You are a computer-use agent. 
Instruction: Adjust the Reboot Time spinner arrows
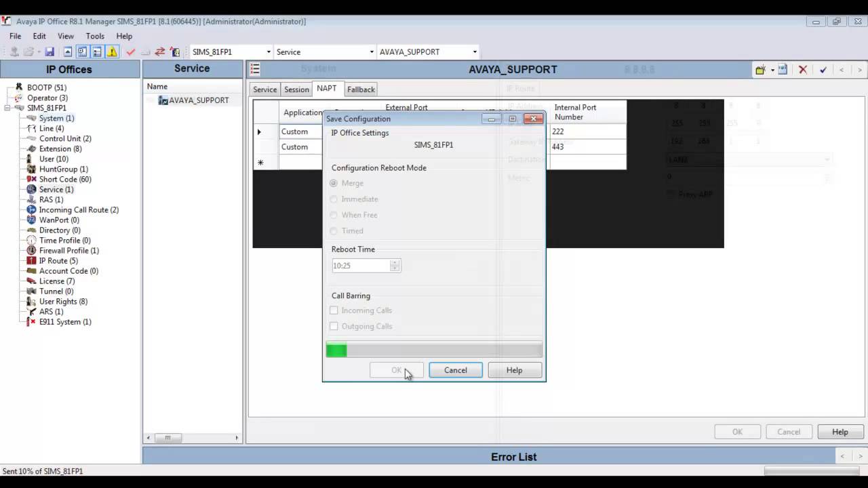coord(395,266)
